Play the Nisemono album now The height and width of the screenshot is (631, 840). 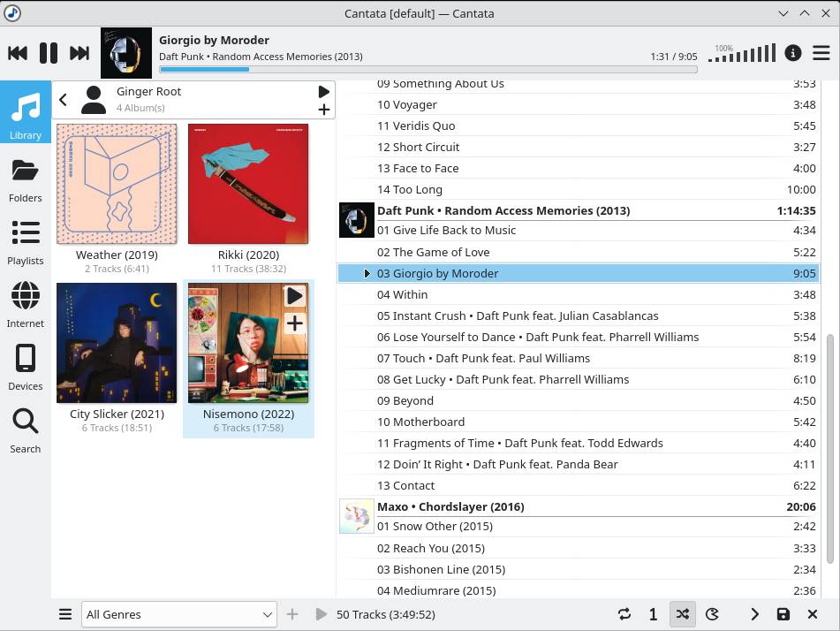click(295, 296)
